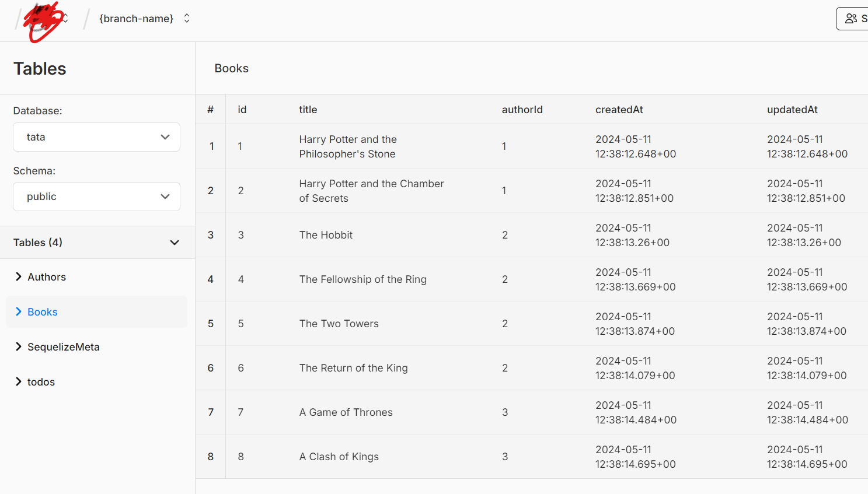Click the updatedAt column header

[792, 110]
